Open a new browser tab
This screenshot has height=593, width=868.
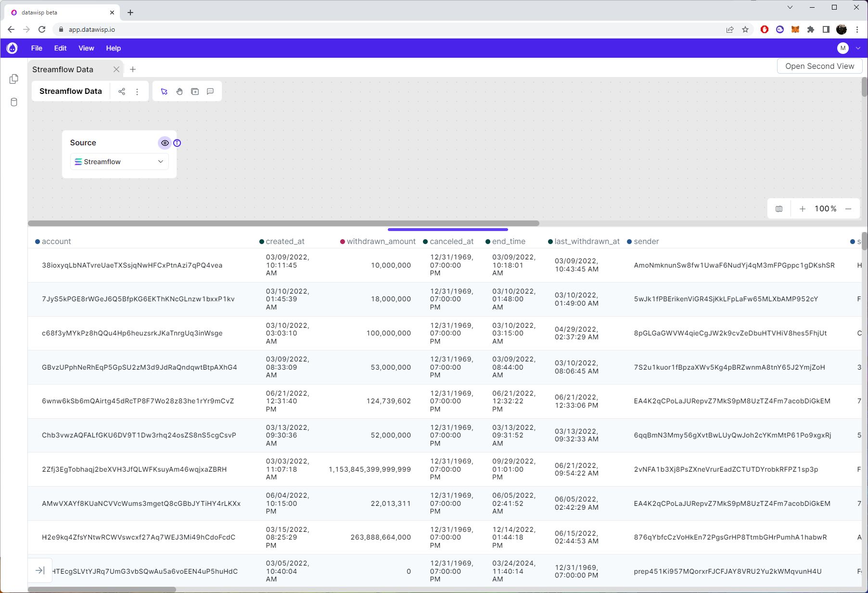tap(130, 13)
